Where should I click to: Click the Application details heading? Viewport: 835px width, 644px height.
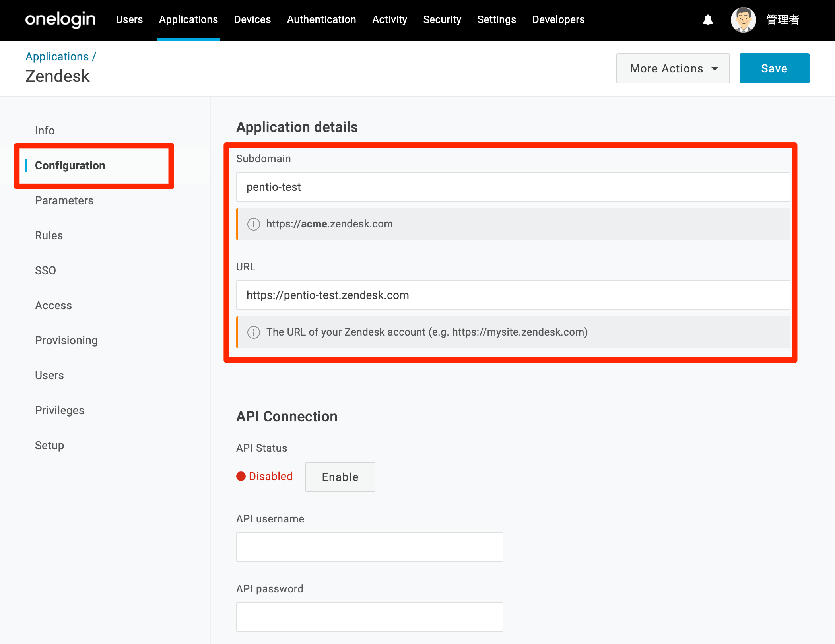(297, 127)
